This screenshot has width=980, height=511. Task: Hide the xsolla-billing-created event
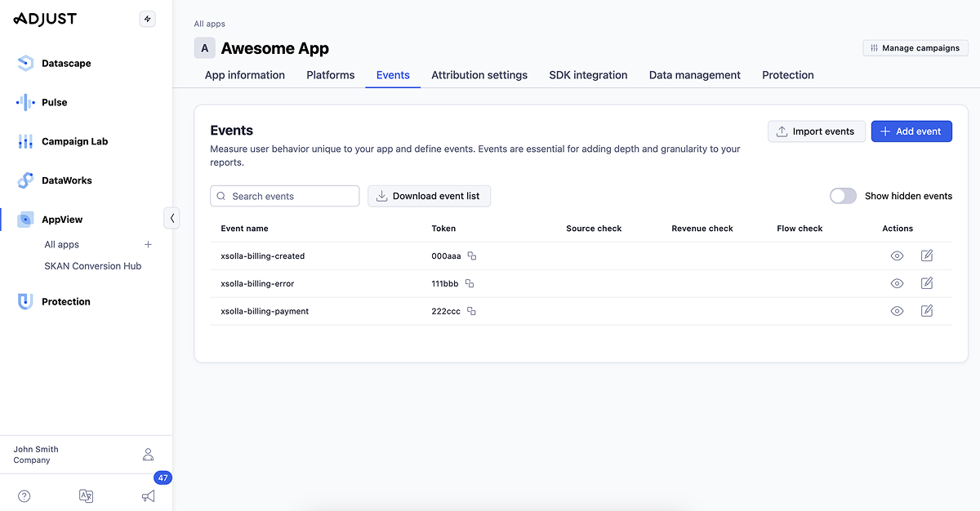click(x=897, y=256)
